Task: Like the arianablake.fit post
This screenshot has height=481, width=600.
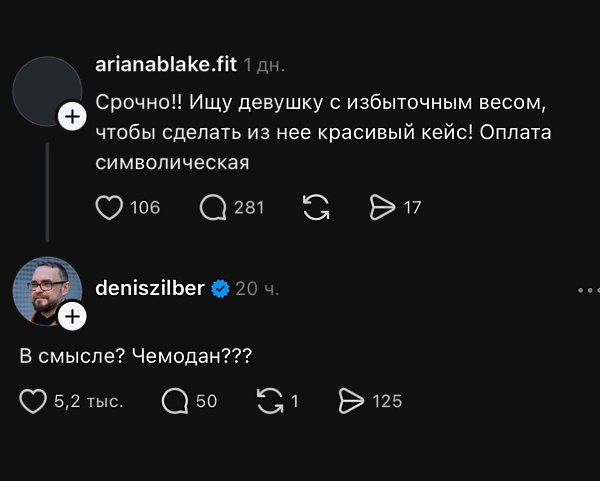Action: point(109,208)
